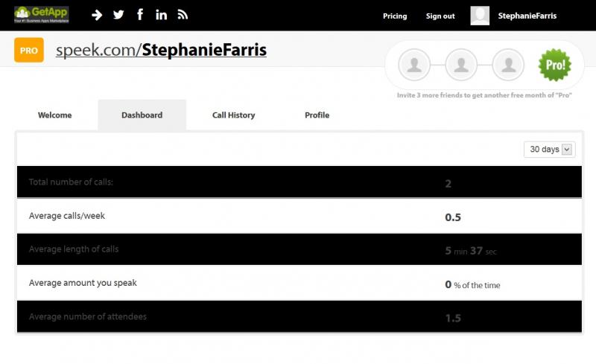
Task: Click the Average number of attendees label
Action: 88,316
